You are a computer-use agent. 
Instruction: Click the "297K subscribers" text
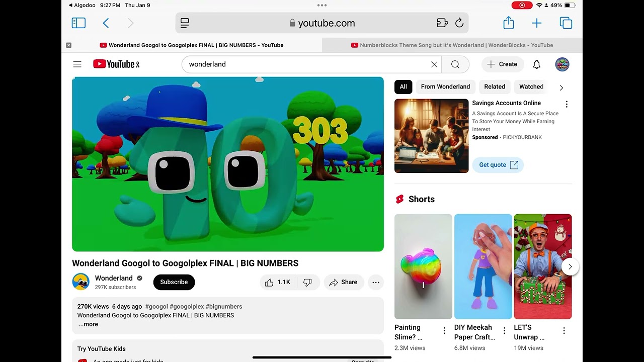(115, 287)
